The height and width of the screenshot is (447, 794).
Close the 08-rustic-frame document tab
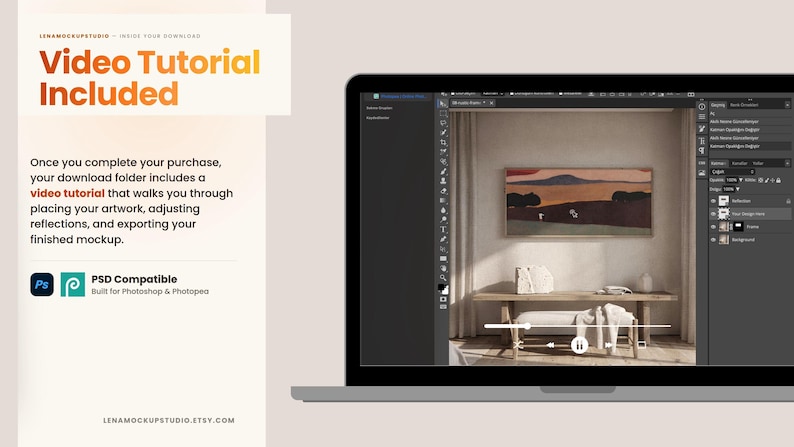point(491,103)
